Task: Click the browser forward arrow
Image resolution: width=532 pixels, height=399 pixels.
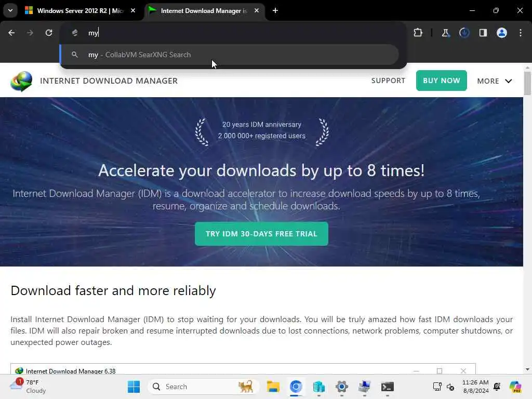Action: [x=30, y=33]
